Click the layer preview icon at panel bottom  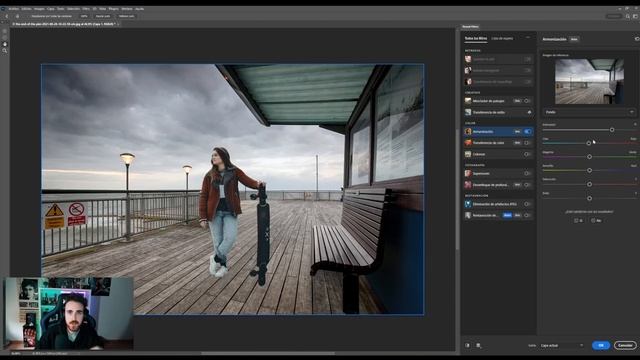pyautogui.click(x=479, y=345)
